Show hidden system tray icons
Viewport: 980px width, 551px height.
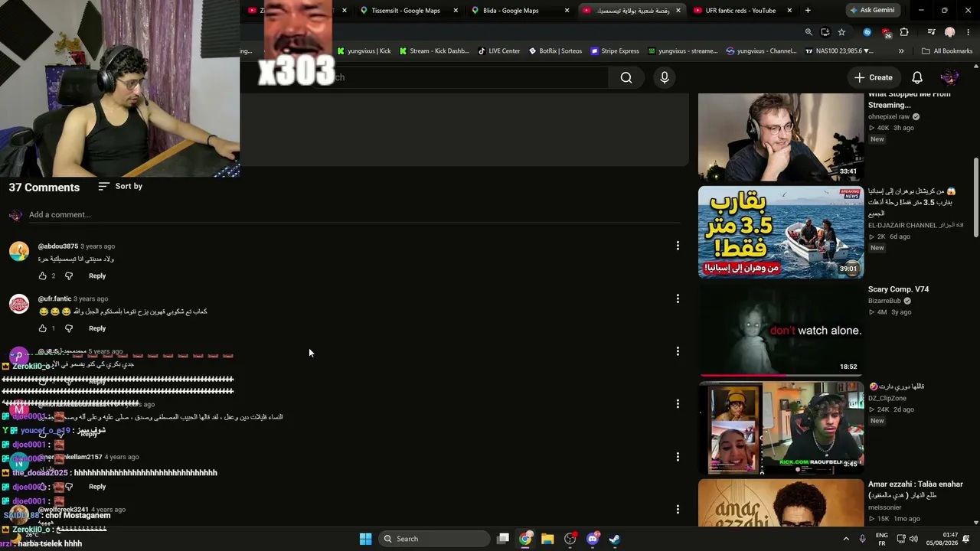click(x=846, y=539)
